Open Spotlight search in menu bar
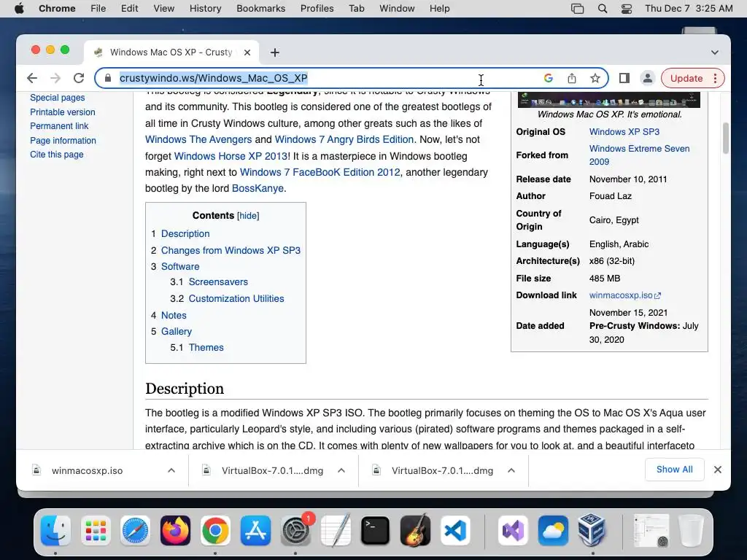This screenshot has height=560, width=747. tap(602, 9)
